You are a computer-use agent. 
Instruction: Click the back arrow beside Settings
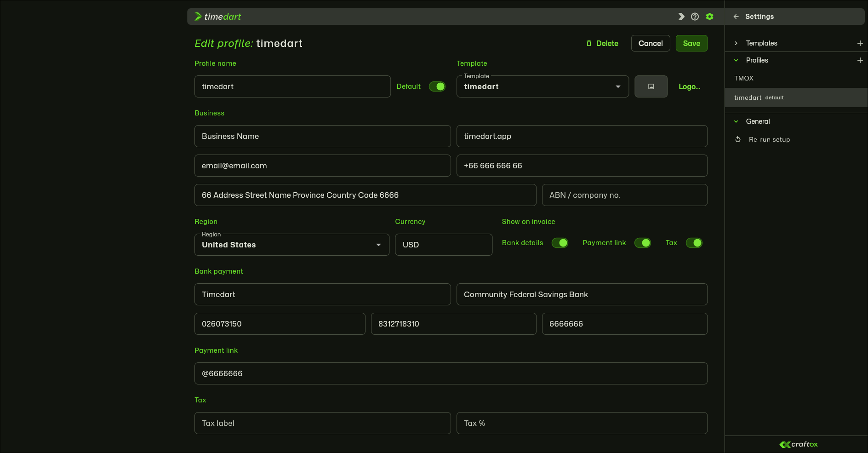[736, 17]
